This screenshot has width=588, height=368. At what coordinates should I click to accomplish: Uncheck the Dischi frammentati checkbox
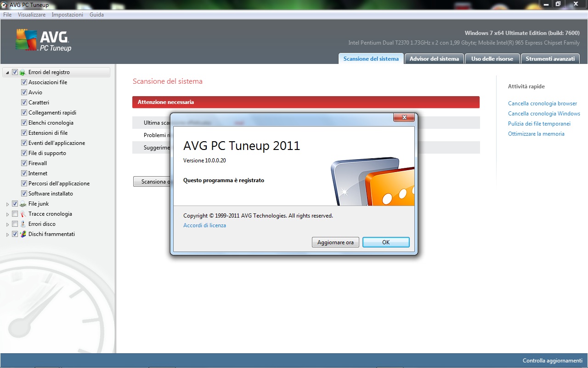click(x=15, y=234)
